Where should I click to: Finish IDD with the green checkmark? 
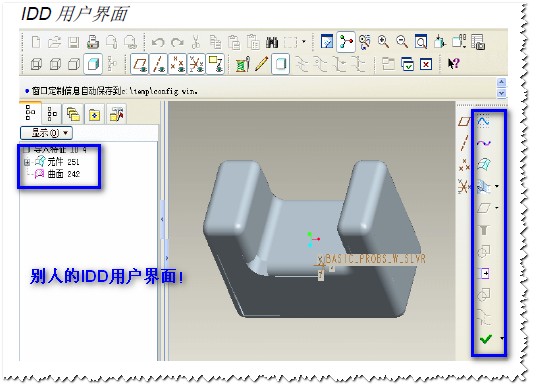click(486, 339)
